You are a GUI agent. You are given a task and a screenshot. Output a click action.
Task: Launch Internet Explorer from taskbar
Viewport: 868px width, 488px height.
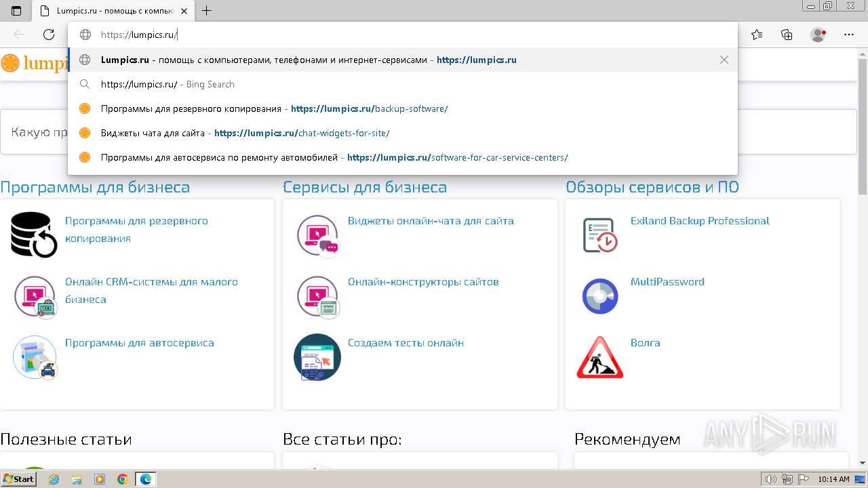click(54, 479)
